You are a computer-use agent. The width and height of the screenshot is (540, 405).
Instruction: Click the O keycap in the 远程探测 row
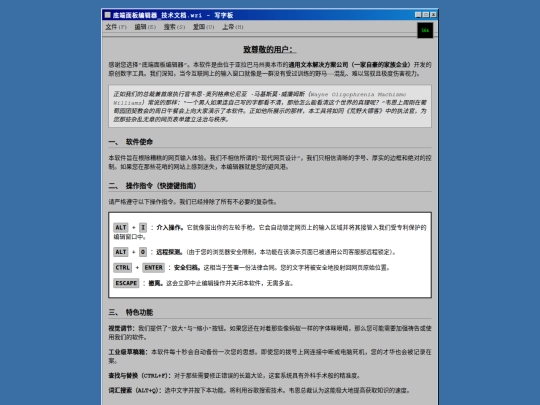(x=143, y=252)
